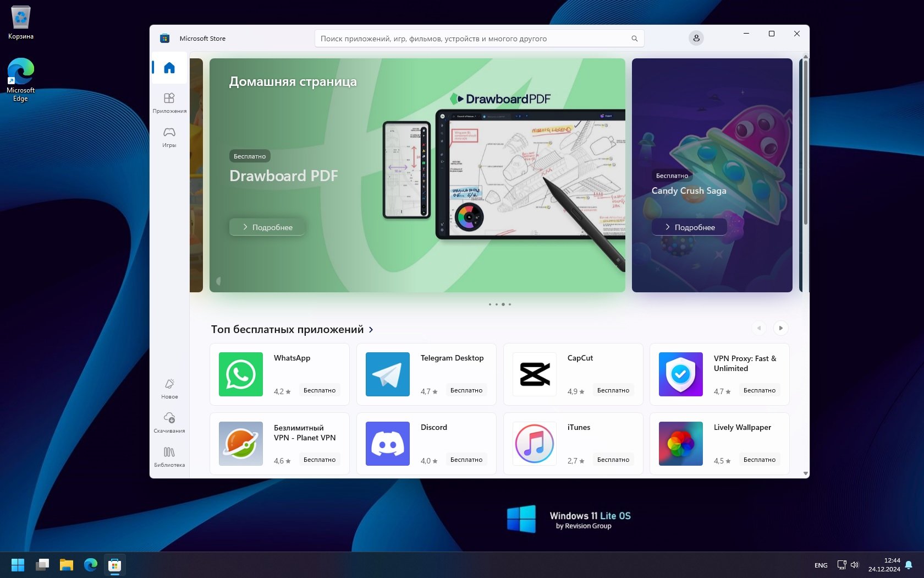Open the clock and date panel

884,565
